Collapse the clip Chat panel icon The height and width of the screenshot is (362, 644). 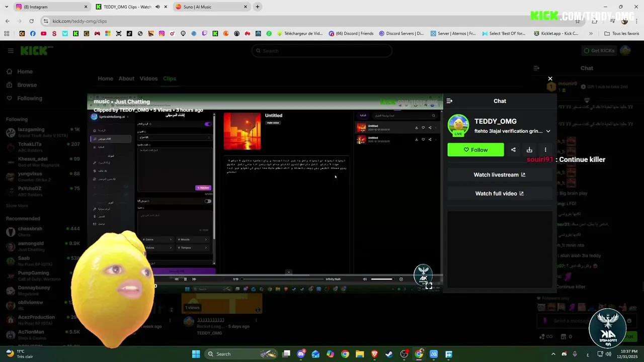pos(449,101)
